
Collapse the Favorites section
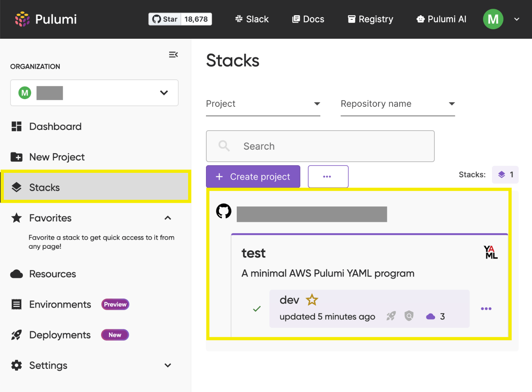click(168, 218)
